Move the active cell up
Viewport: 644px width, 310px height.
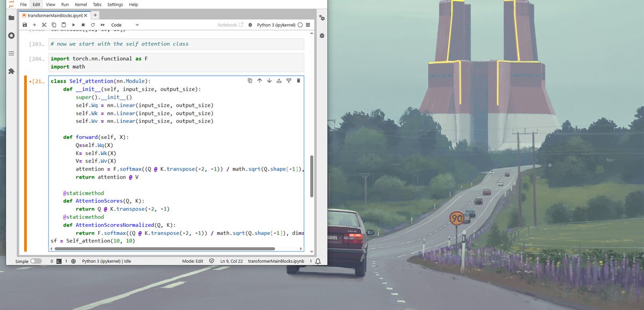pyautogui.click(x=260, y=80)
